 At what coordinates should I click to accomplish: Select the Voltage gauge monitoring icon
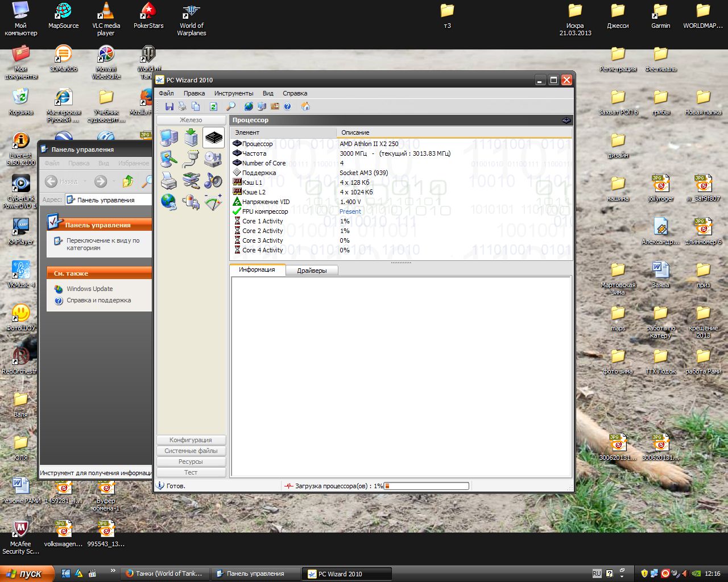tap(213, 202)
